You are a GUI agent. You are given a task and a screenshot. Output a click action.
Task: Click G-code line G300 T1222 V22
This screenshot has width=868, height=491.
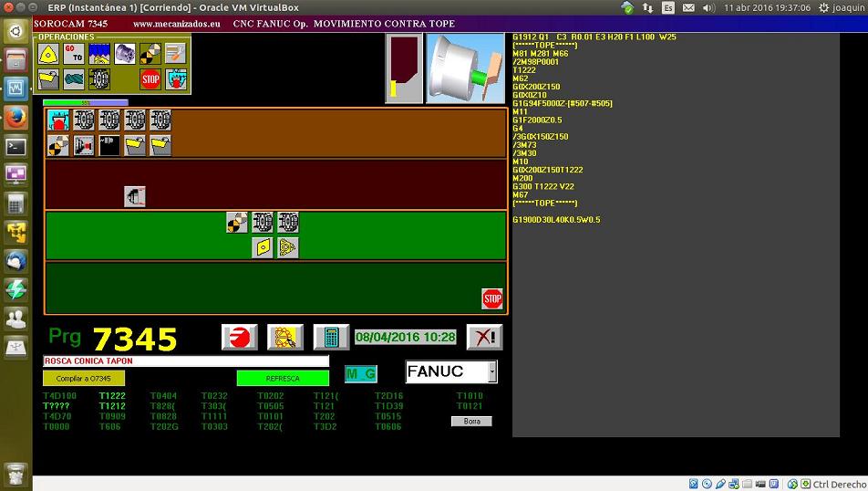pos(543,187)
